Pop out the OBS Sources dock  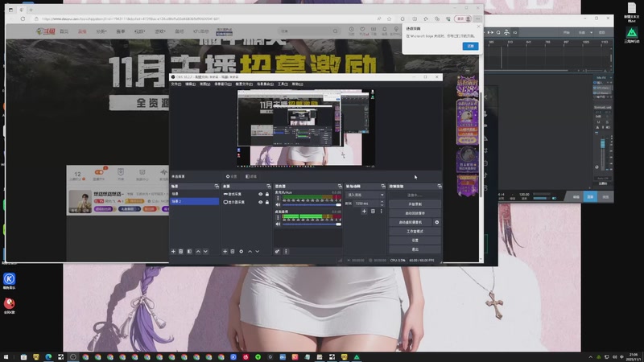[269, 187]
